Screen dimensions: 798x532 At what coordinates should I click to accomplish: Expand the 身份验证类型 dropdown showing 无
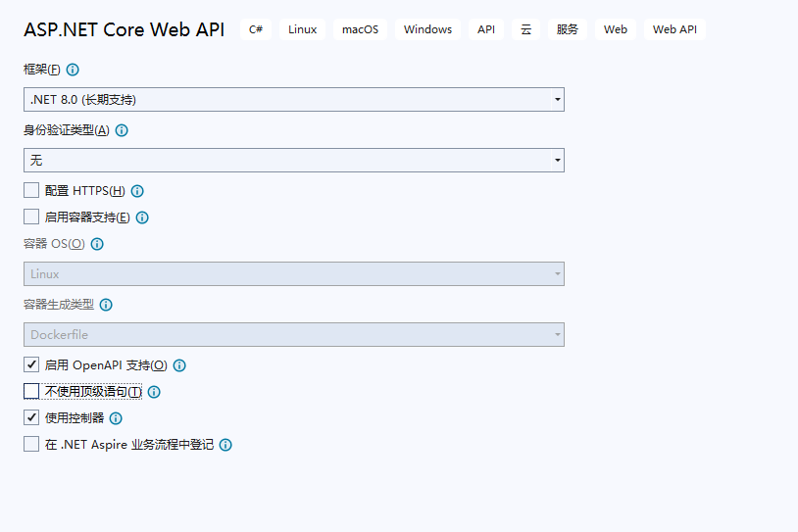(294, 161)
